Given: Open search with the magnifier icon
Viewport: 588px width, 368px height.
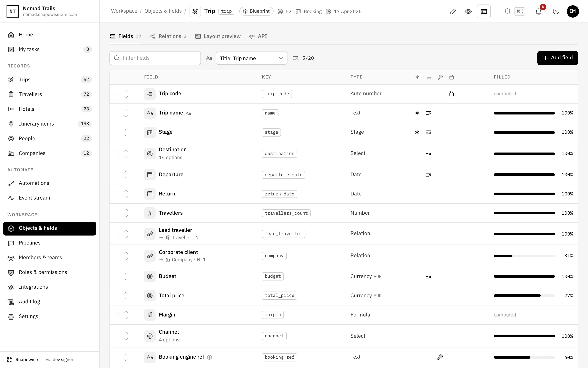Looking at the screenshot, I should point(508,11).
